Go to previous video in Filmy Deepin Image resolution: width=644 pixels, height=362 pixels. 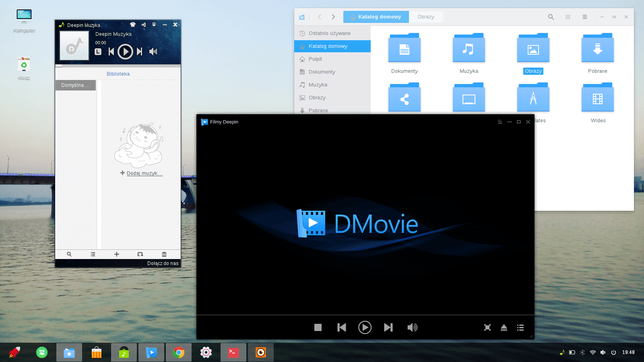[342, 327]
